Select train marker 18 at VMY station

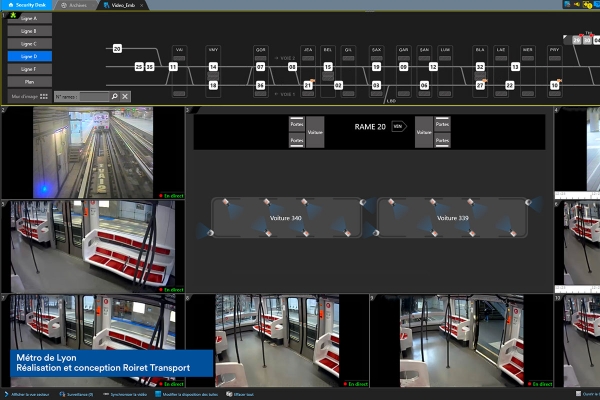click(x=213, y=85)
